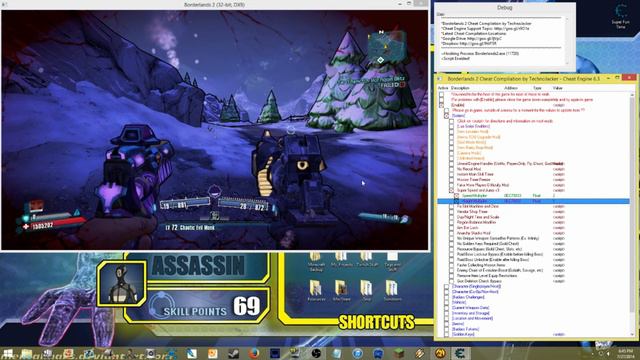Viewport: 640px width, 360px height.
Task: Click the SpeedMultiplier value cell
Action: (554, 196)
